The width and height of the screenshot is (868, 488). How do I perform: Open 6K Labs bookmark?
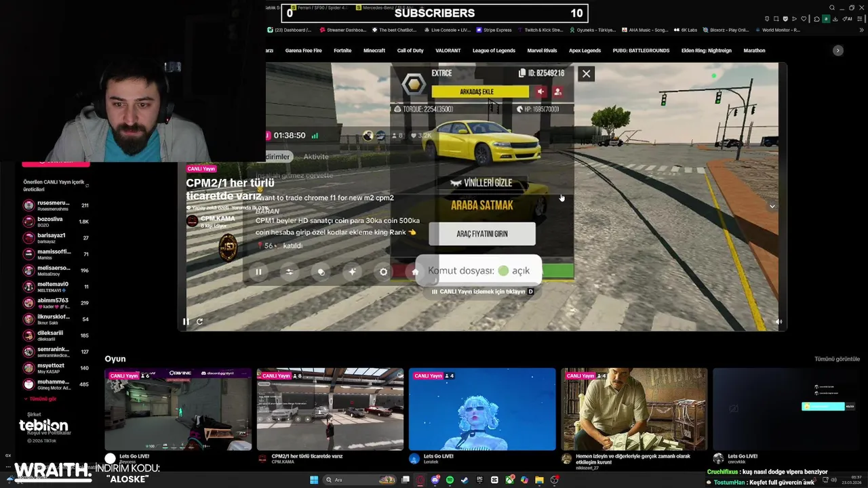[686, 30]
